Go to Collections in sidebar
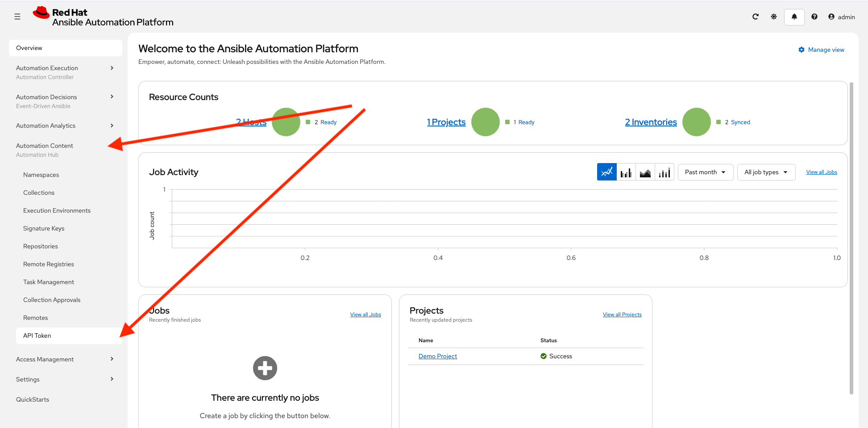Image resolution: width=868 pixels, height=428 pixels. (x=39, y=193)
